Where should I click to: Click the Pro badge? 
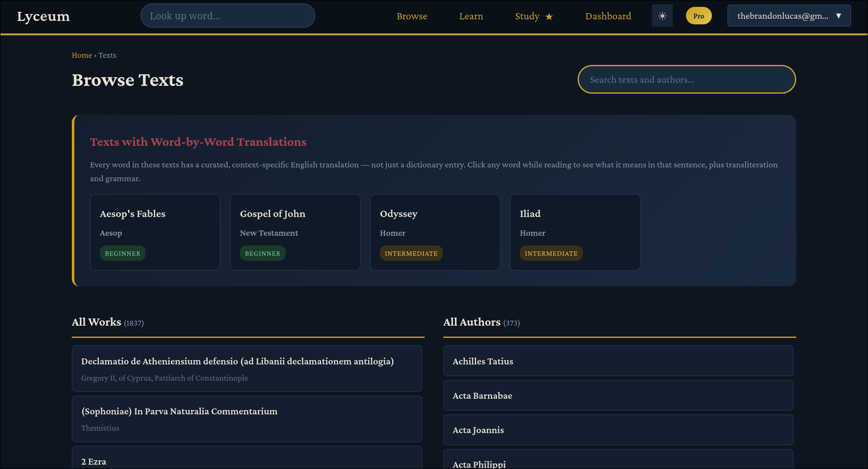pos(698,16)
